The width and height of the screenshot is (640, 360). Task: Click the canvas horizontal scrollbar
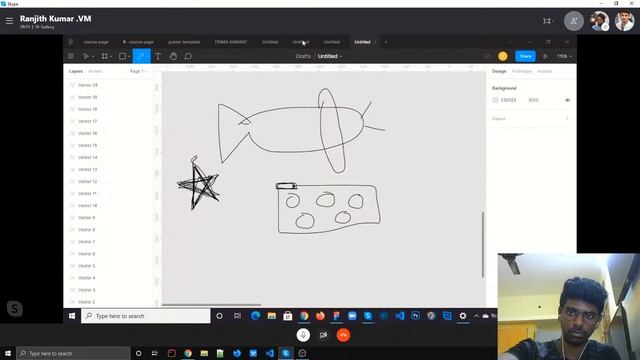211,304
